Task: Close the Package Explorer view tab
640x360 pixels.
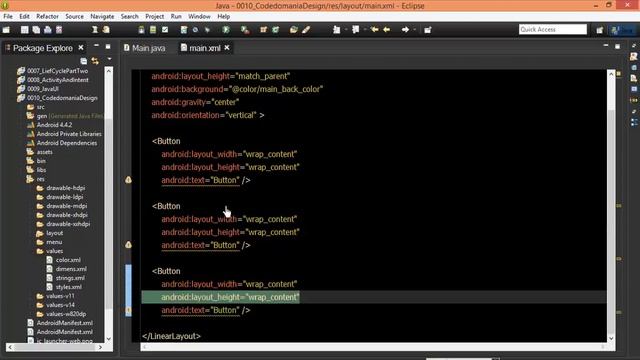Action: coord(81,48)
